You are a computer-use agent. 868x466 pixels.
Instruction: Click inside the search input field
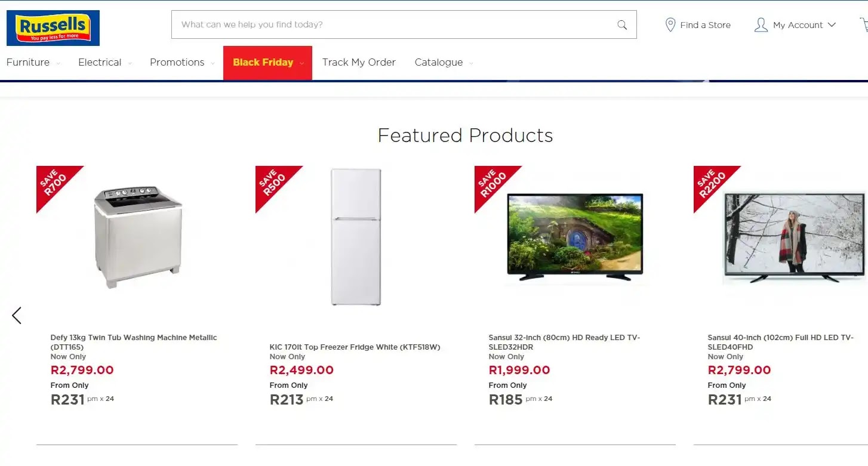(x=394, y=24)
